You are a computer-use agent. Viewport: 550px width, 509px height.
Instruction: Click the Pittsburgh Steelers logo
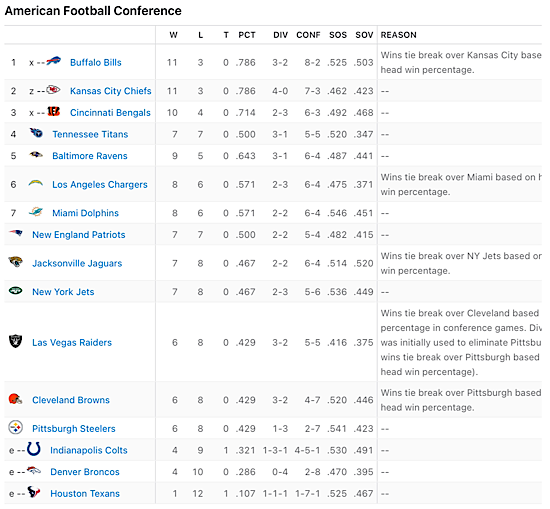click(15, 428)
